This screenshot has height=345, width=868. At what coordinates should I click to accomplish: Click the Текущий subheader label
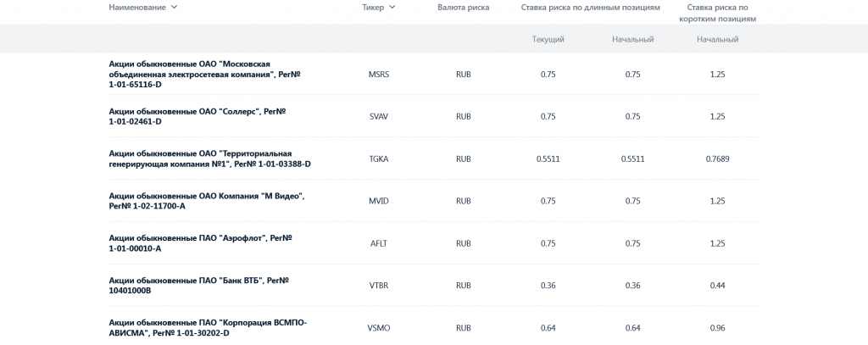[548, 39]
